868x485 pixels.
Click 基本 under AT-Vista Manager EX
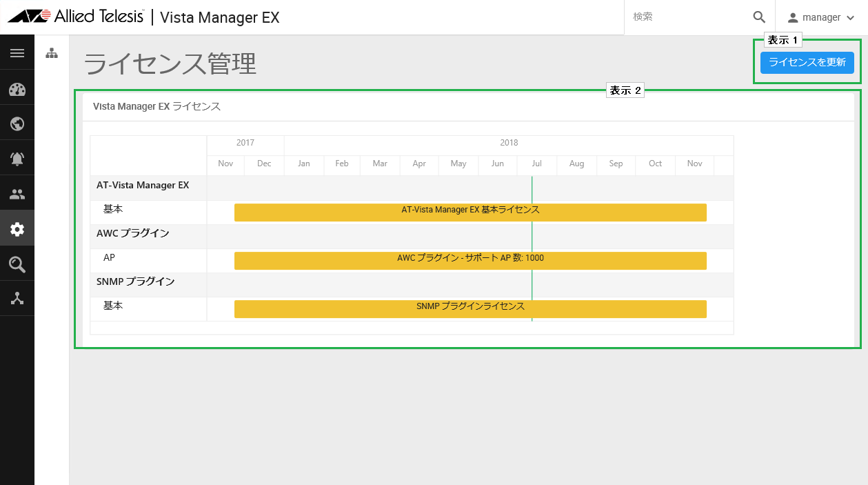pos(113,209)
